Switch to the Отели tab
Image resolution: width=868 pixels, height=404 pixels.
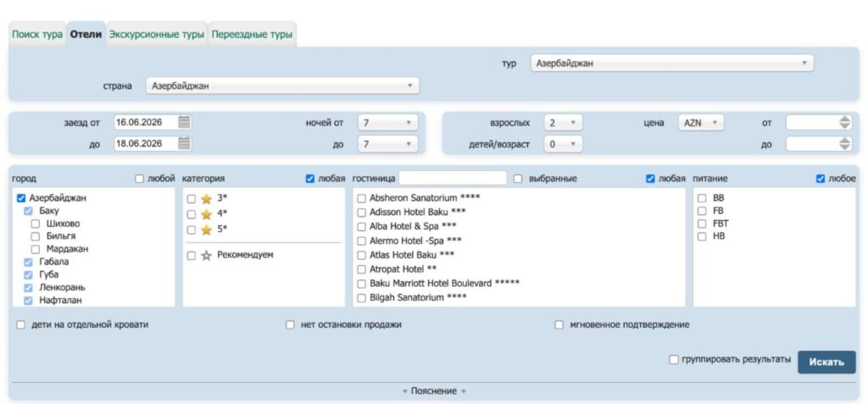point(86,35)
